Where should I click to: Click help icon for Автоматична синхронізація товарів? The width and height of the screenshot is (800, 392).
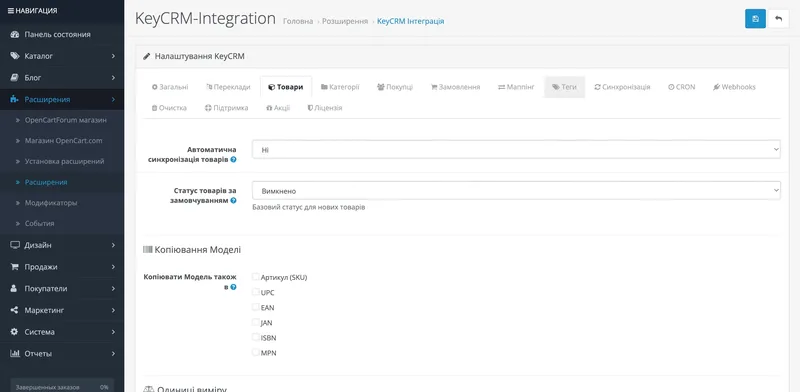[233, 160]
